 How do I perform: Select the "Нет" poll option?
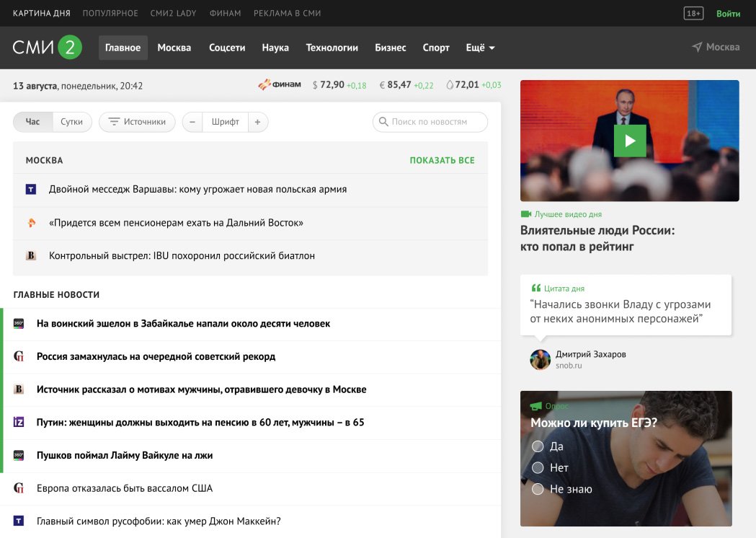(x=538, y=468)
